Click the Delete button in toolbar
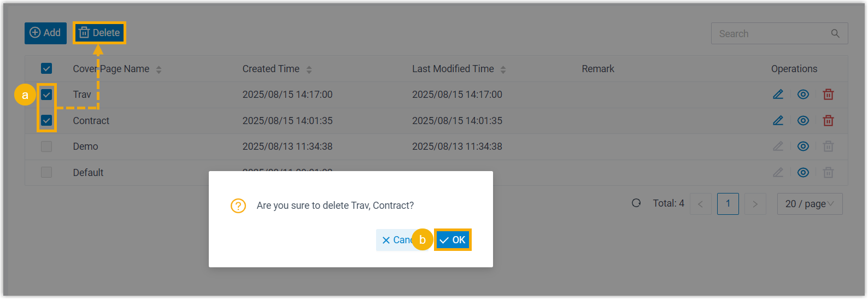This screenshot has width=868, height=299. 99,33
